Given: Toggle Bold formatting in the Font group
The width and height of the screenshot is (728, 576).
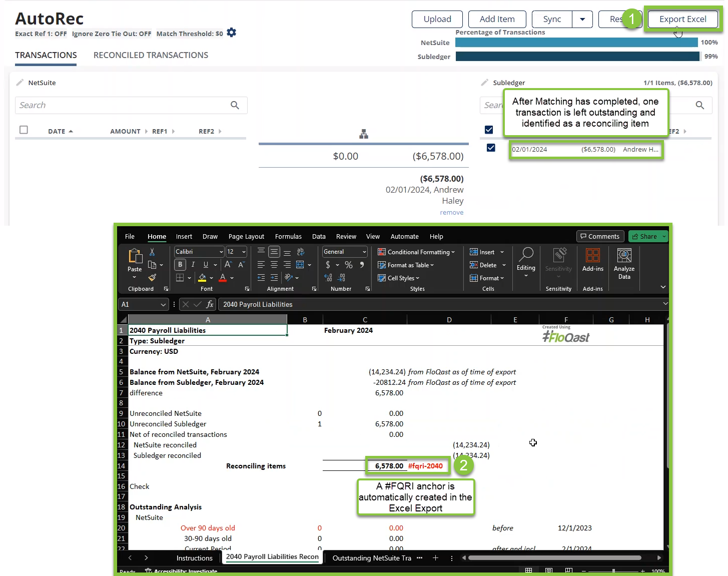Looking at the screenshot, I should (180, 265).
